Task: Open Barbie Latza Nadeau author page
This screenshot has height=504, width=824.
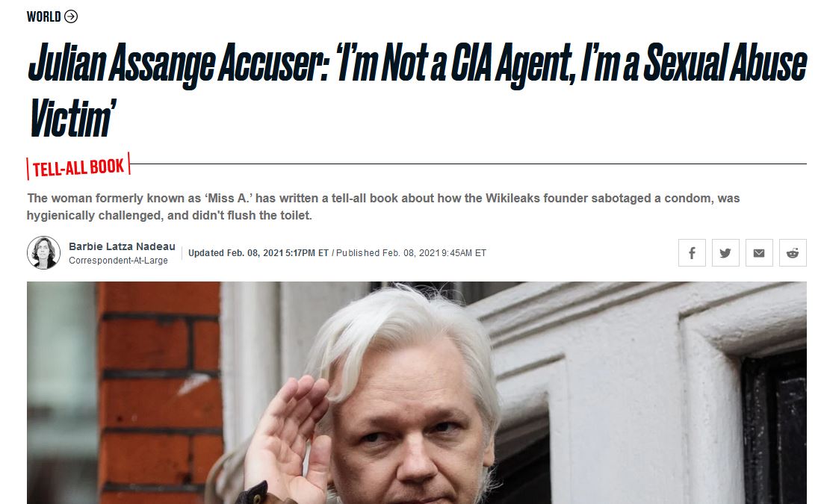Action: coord(122,246)
